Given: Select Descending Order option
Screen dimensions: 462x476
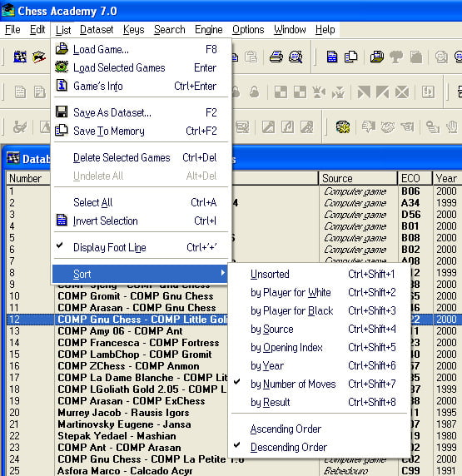Looking at the screenshot, I should 318,447.
